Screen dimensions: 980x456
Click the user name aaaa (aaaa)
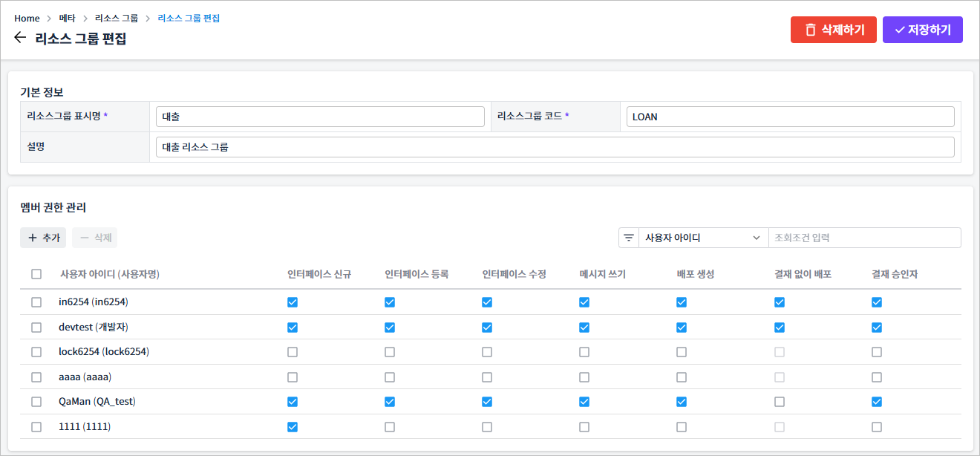tap(85, 377)
